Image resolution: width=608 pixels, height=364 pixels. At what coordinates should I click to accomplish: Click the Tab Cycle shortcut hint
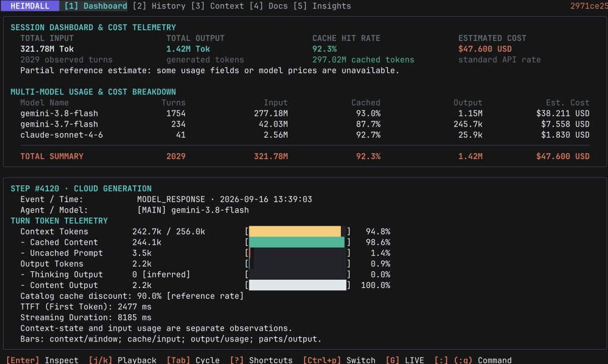(x=193, y=360)
